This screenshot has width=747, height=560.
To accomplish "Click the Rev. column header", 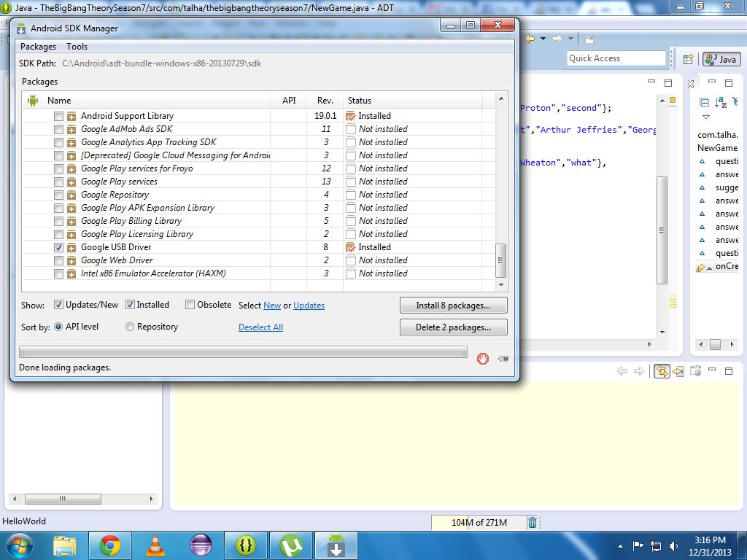I will pyautogui.click(x=325, y=101).
